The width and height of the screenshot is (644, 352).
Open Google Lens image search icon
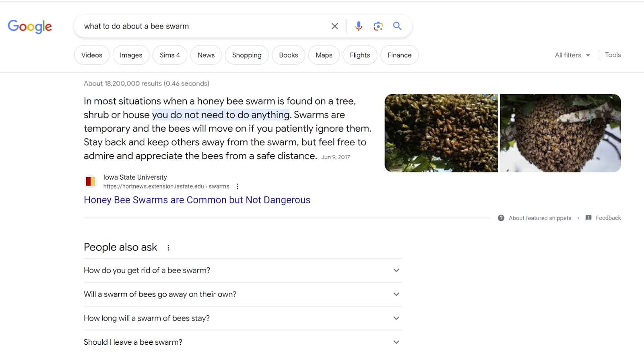click(x=378, y=26)
